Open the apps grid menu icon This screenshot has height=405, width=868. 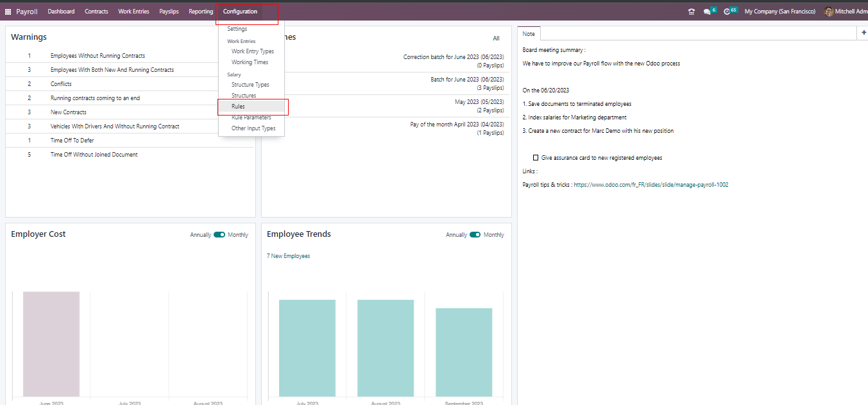tap(8, 12)
